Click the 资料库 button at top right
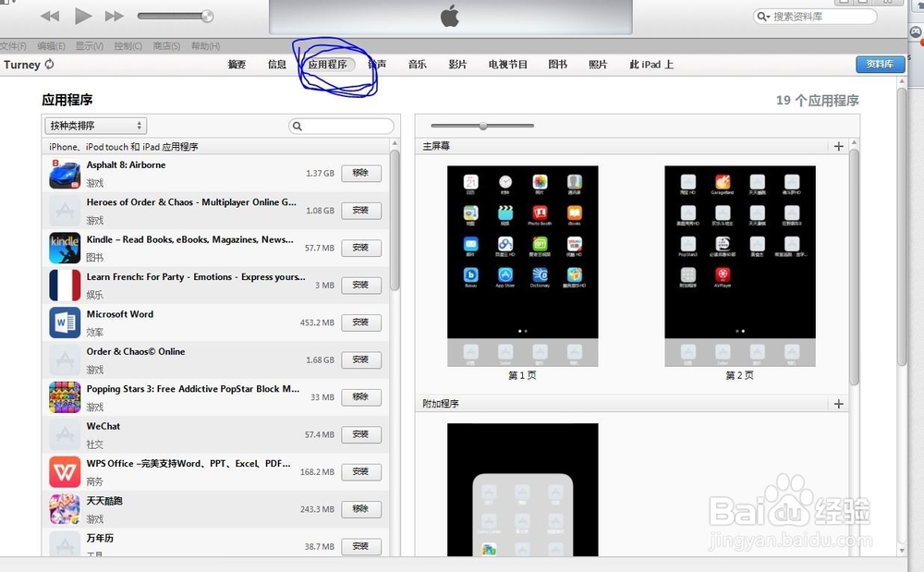The width and height of the screenshot is (924, 572). 880,65
